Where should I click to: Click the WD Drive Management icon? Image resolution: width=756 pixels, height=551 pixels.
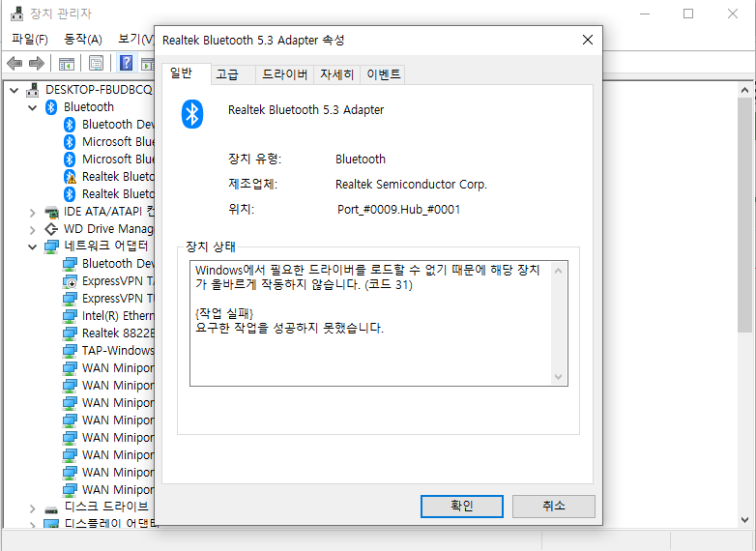point(51,229)
